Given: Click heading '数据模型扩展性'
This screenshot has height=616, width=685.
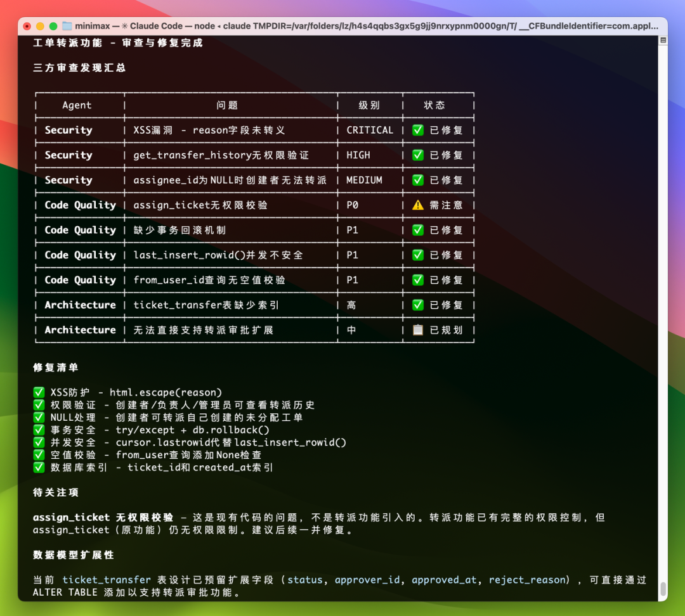Looking at the screenshot, I should pyautogui.click(x=74, y=555).
